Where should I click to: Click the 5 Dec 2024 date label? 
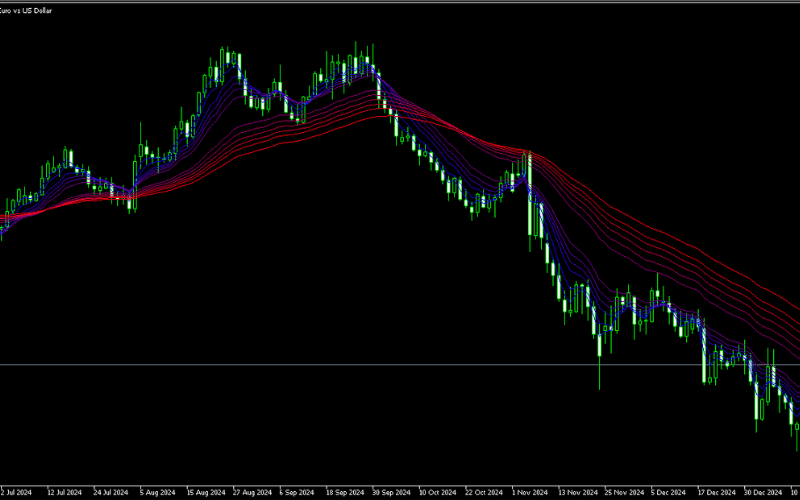pos(671,493)
